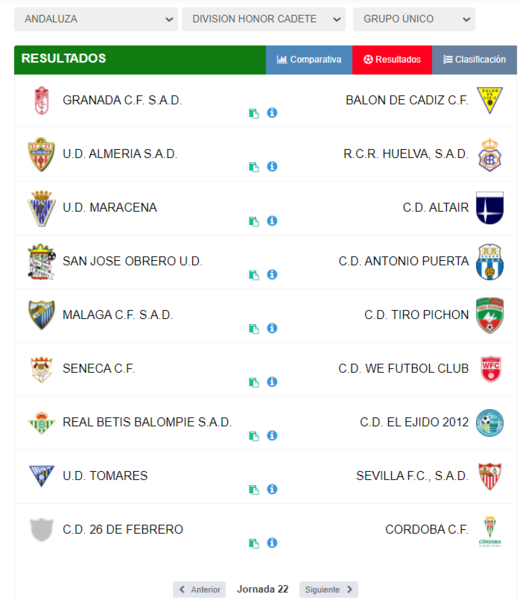Open info icon for Real Betis match
520x600 pixels.
(x=272, y=435)
